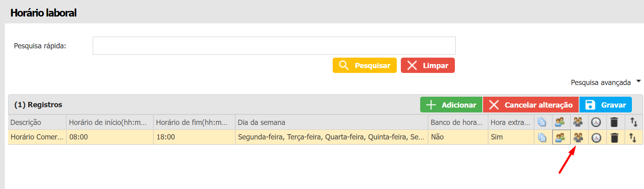Viewport: 644px width, 189px height.
Task: Click the clock icon in the data row
Action: click(x=596, y=137)
